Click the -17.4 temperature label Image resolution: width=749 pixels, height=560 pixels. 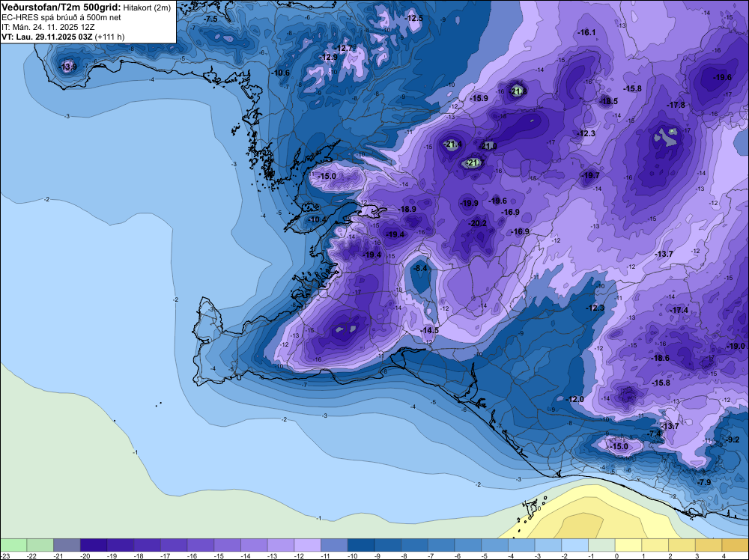(x=679, y=310)
